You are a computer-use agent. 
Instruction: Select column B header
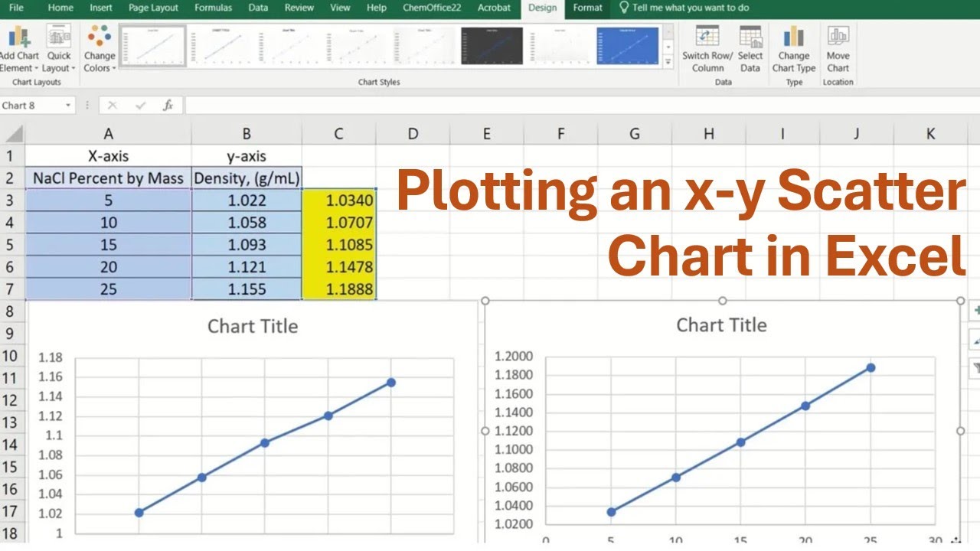[x=247, y=134]
